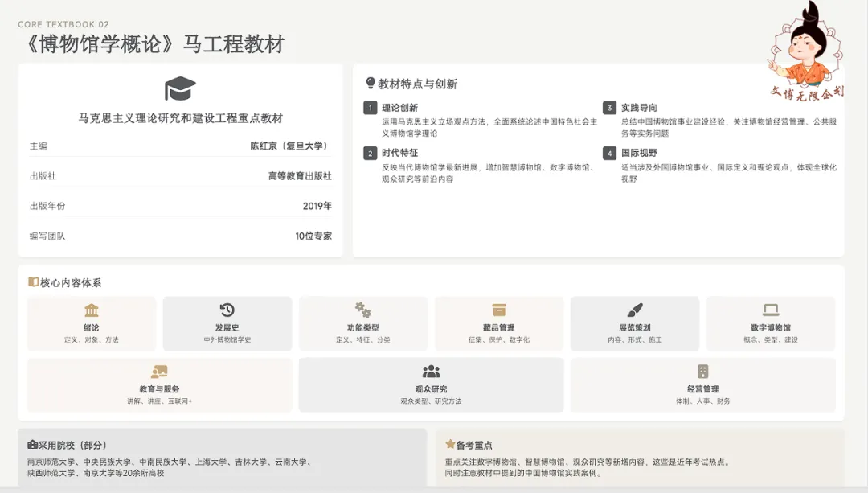Click the school icon beside 采用院校
Image resolution: width=868 pixels, height=493 pixels.
tap(33, 444)
